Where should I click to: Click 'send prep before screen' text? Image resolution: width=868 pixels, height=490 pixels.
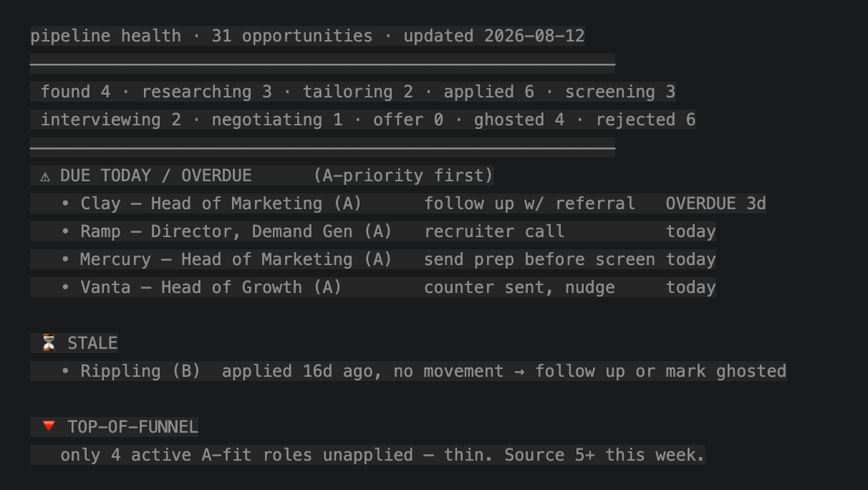pyautogui.click(x=539, y=259)
